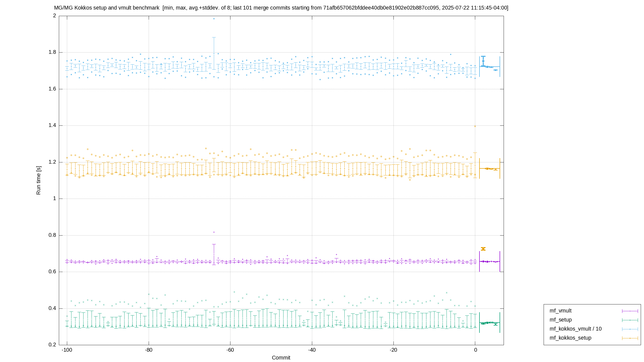Click the orange mf_kokkos_setup legend line sample
Viewport: 644px width, 362px height.
(630, 338)
